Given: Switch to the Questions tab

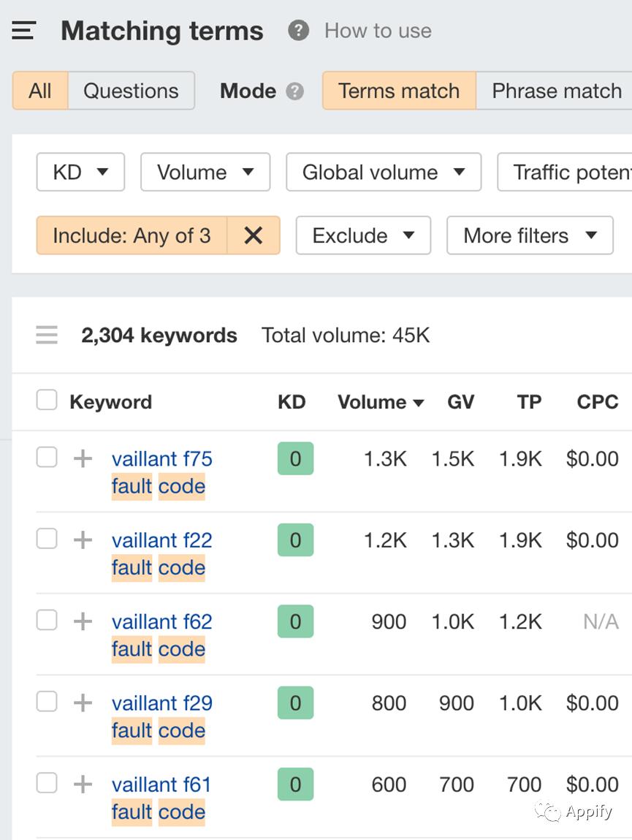Looking at the screenshot, I should pyautogui.click(x=131, y=91).
